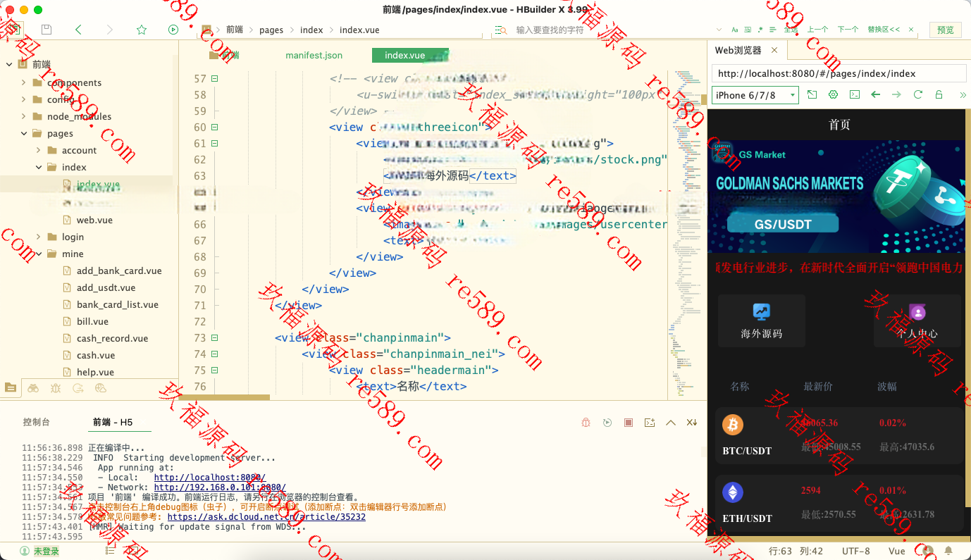This screenshot has height=560, width=971.
Task: Expand the 替换区<< replace area
Action: pyautogui.click(x=884, y=30)
